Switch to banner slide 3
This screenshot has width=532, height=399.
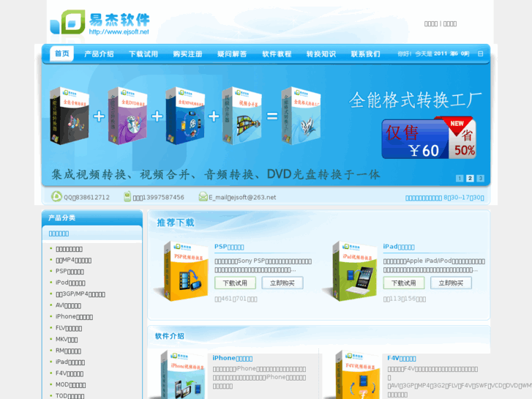[x=481, y=179]
